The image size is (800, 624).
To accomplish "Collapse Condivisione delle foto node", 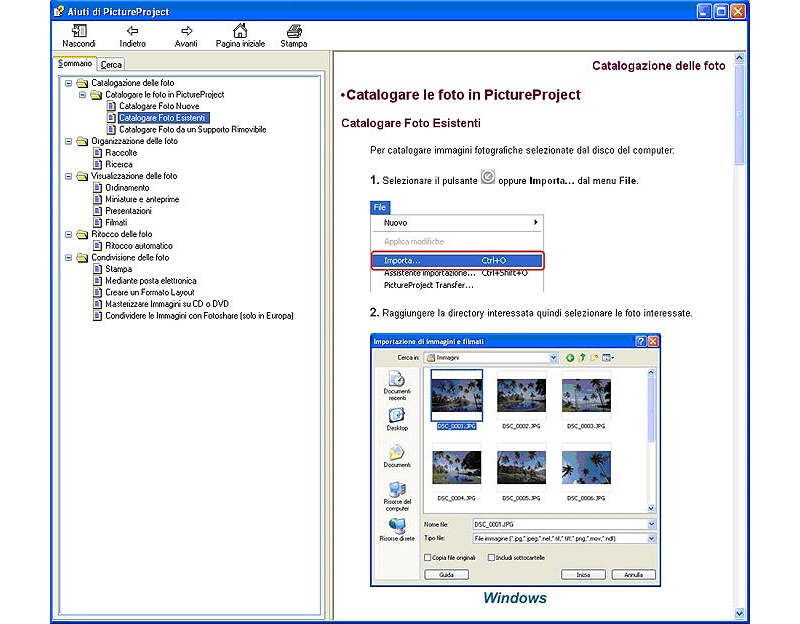I will point(68,258).
